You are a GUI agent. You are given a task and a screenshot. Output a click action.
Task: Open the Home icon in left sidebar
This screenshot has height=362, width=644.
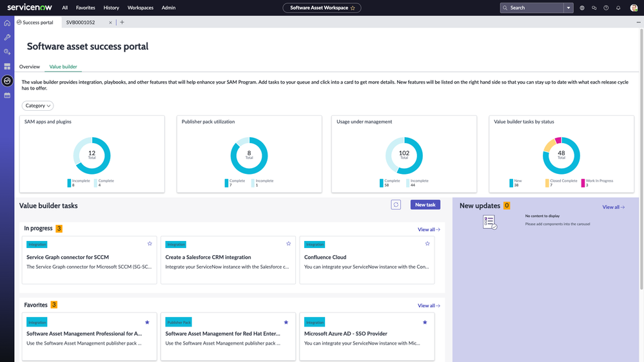point(7,23)
